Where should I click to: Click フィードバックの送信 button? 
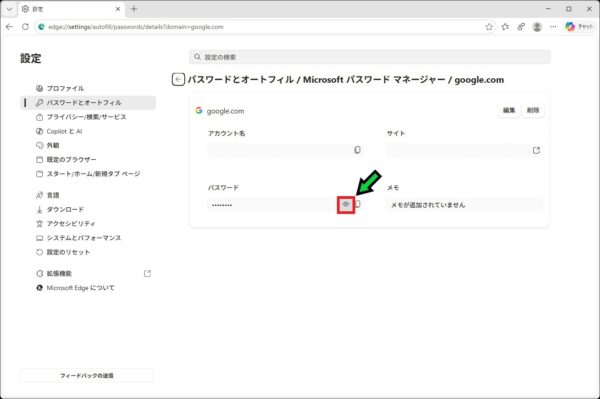86,375
